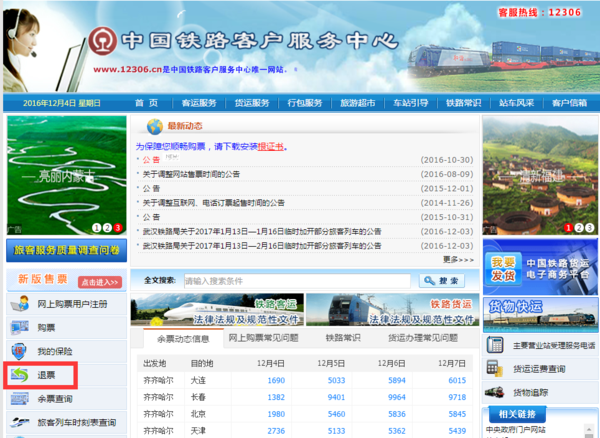
Task: Click the 购票 ticket purchase icon
Action: [x=20, y=327]
